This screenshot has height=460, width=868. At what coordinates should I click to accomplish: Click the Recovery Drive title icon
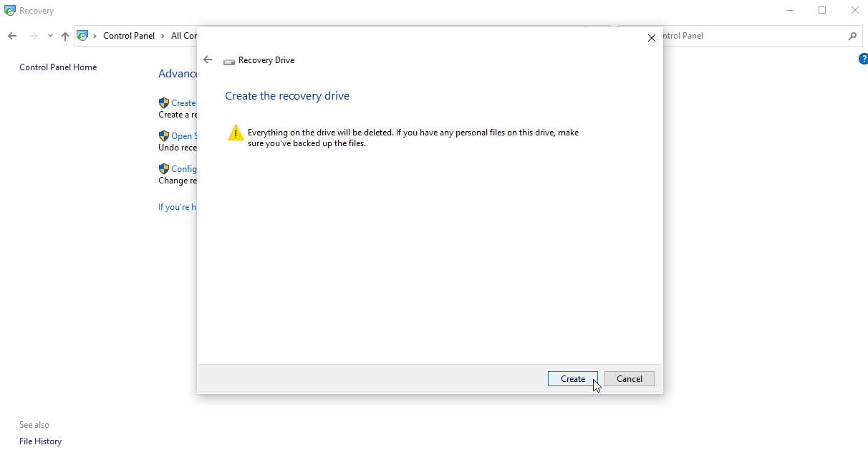coord(229,61)
